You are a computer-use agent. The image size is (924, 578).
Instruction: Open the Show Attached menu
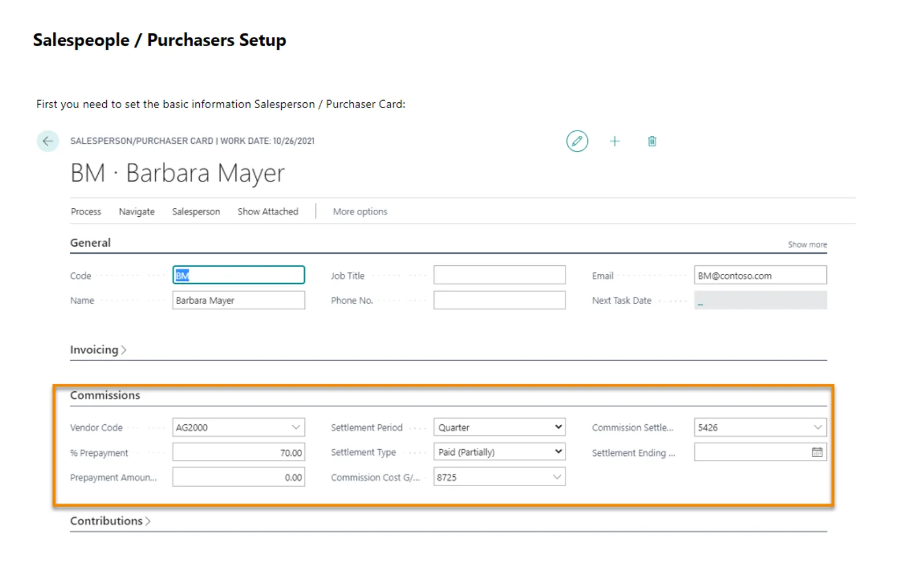coord(268,212)
